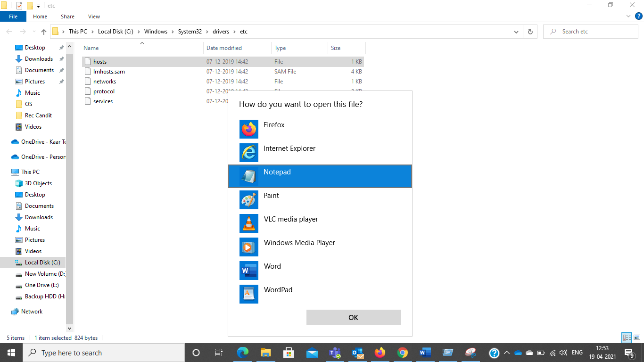This screenshot has width=644, height=362.
Task: Click the taskbar search box
Action: click(104, 353)
